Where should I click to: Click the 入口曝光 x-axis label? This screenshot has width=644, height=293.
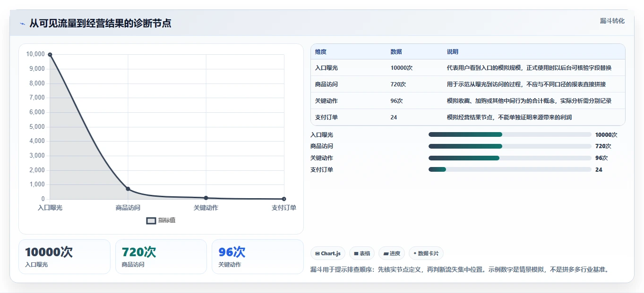50,208
